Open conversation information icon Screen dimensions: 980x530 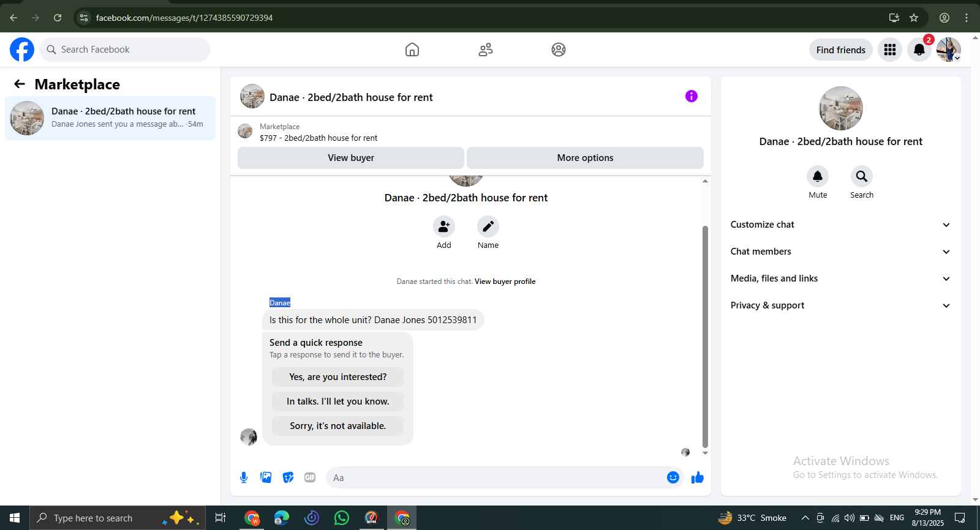[692, 96]
